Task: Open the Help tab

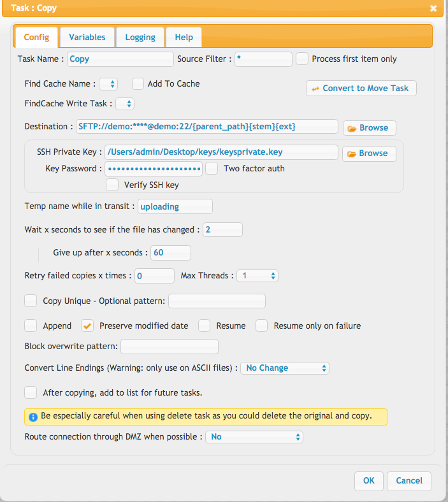Action: point(184,37)
